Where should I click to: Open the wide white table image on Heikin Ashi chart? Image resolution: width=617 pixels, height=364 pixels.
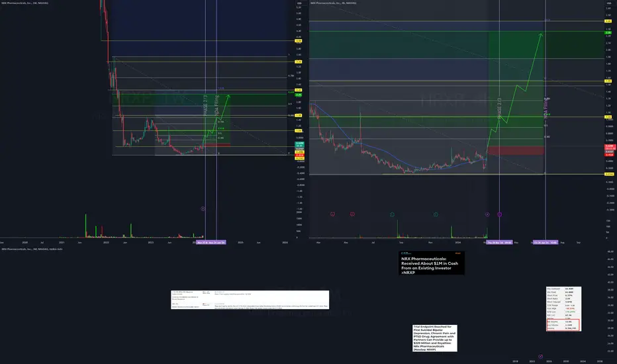point(250,300)
